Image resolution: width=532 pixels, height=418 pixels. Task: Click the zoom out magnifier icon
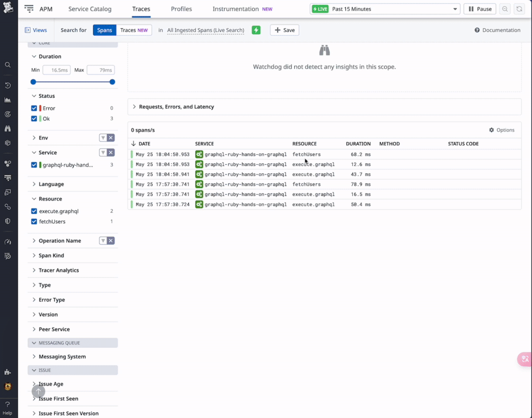pos(505,9)
